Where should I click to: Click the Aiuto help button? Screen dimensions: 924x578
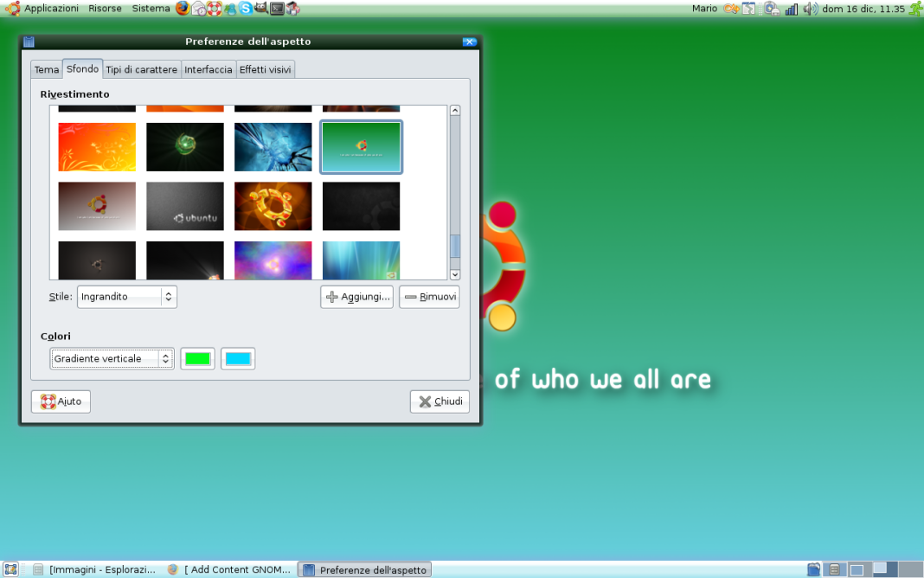[61, 401]
